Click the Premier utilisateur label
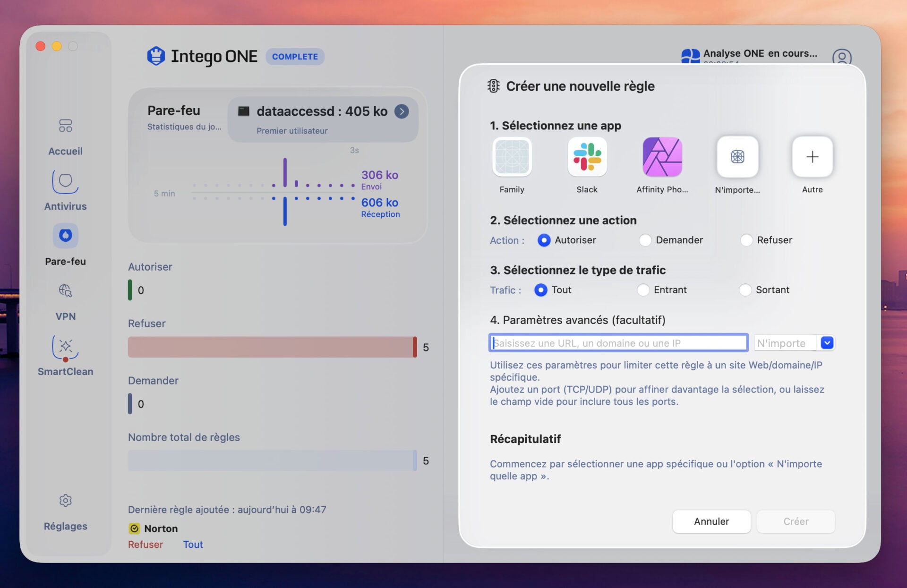This screenshot has width=907, height=588. tap(292, 131)
